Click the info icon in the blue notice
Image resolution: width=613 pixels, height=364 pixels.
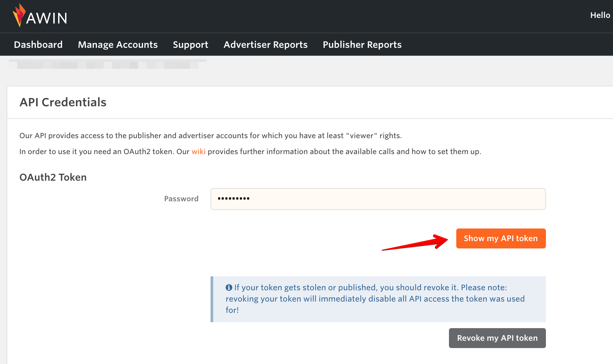tap(229, 287)
